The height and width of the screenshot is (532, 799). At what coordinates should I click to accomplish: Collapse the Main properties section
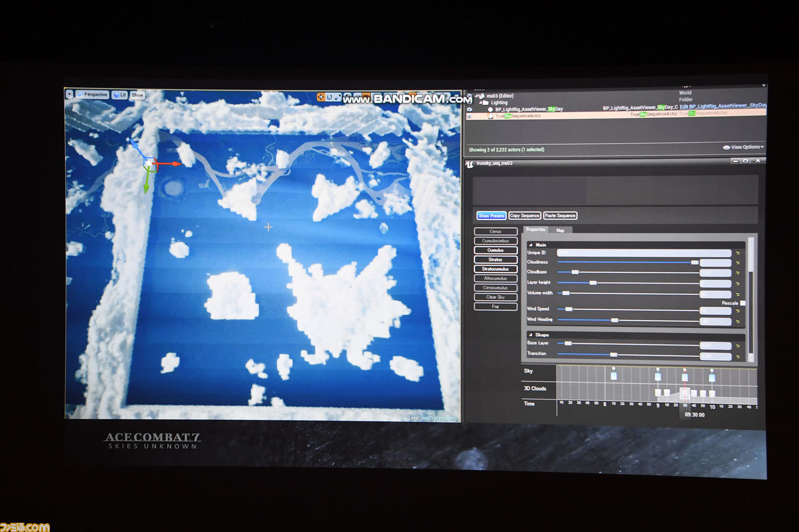tap(531, 244)
